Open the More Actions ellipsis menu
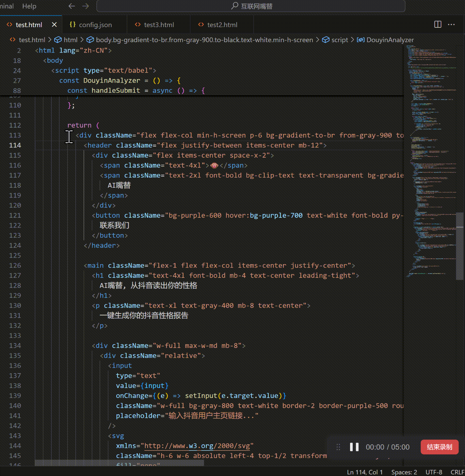The height and width of the screenshot is (476, 465). [451, 24]
